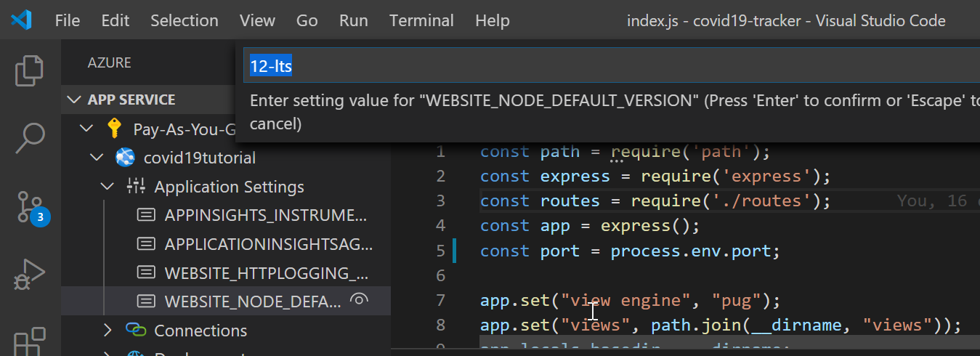The width and height of the screenshot is (980, 356).
Task: Click line number 5 in the editor gutter
Action: tap(440, 251)
